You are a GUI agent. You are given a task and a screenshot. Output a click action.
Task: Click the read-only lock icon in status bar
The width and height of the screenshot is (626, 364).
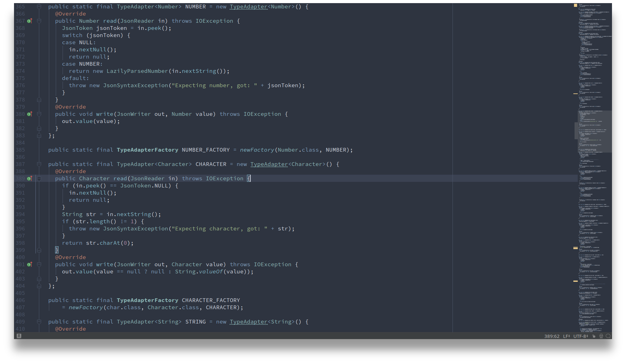(594, 336)
